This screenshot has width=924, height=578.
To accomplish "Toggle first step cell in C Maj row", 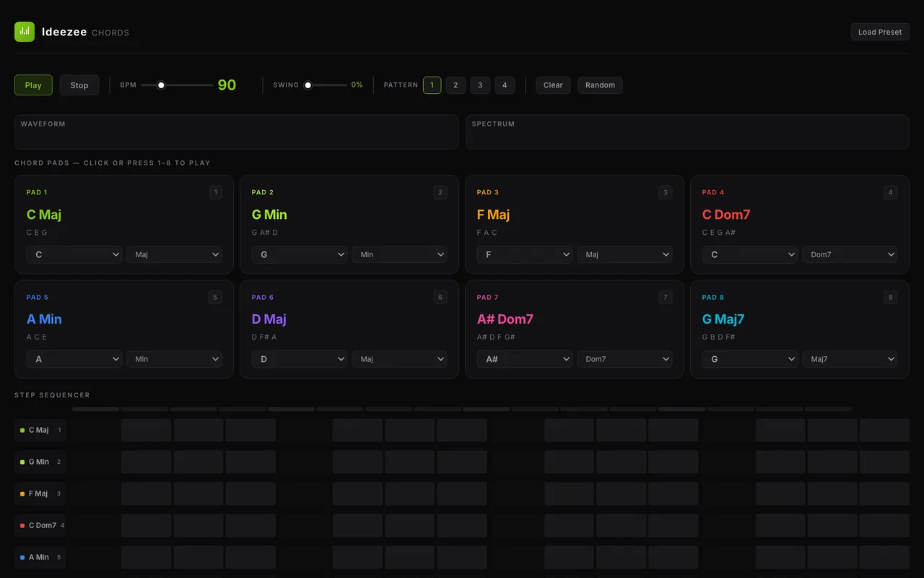I will click(94, 430).
